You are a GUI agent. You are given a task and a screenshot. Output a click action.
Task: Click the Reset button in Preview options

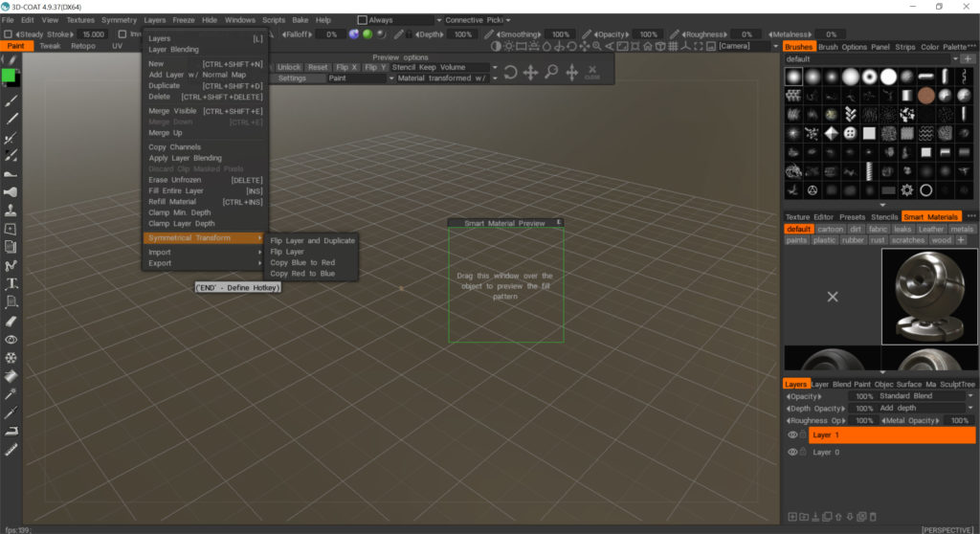318,68
